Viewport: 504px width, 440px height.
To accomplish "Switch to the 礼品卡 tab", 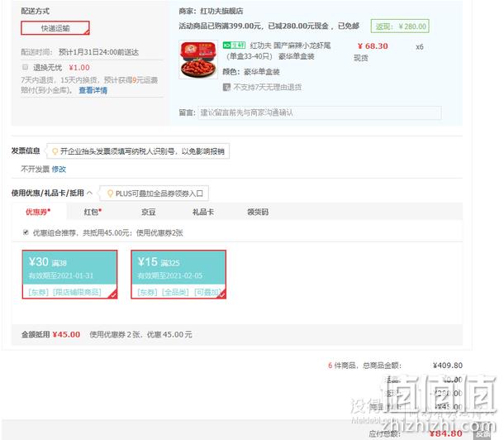I will point(202,212).
